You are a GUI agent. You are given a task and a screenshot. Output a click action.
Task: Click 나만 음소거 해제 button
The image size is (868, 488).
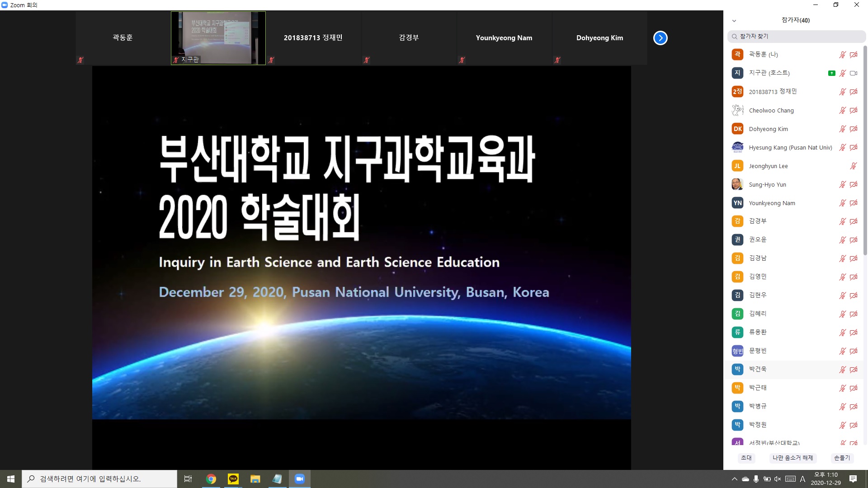click(793, 458)
